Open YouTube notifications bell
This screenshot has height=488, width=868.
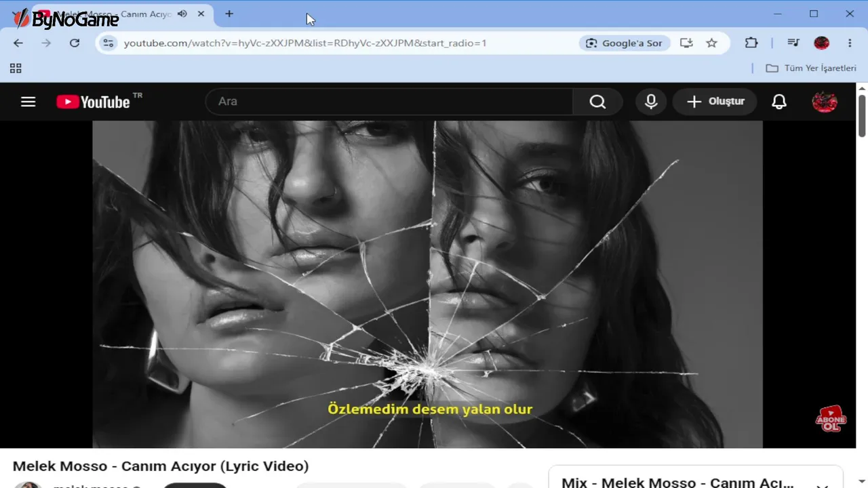pos(779,102)
